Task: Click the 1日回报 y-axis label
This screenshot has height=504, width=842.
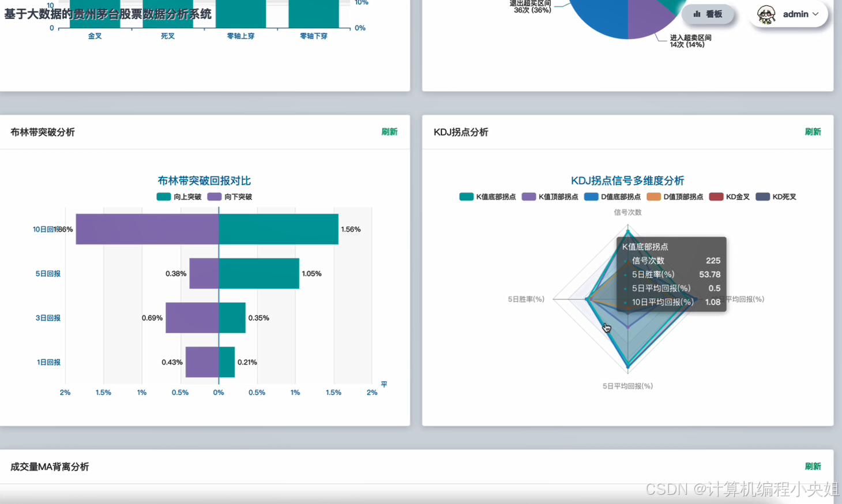Action: point(48,363)
